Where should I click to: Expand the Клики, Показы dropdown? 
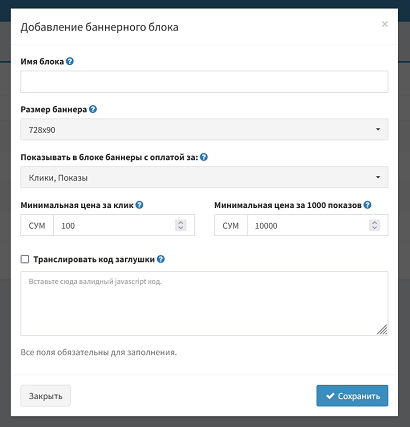coord(204,177)
